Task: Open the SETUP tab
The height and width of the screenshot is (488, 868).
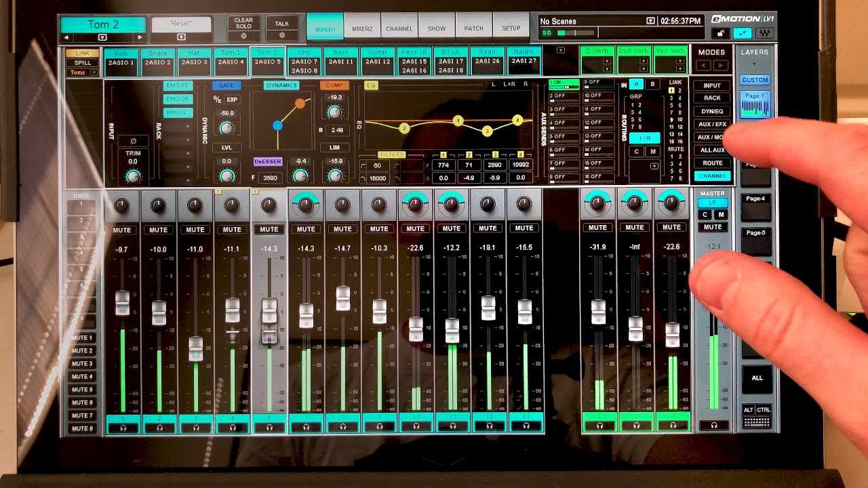Action: [x=511, y=28]
